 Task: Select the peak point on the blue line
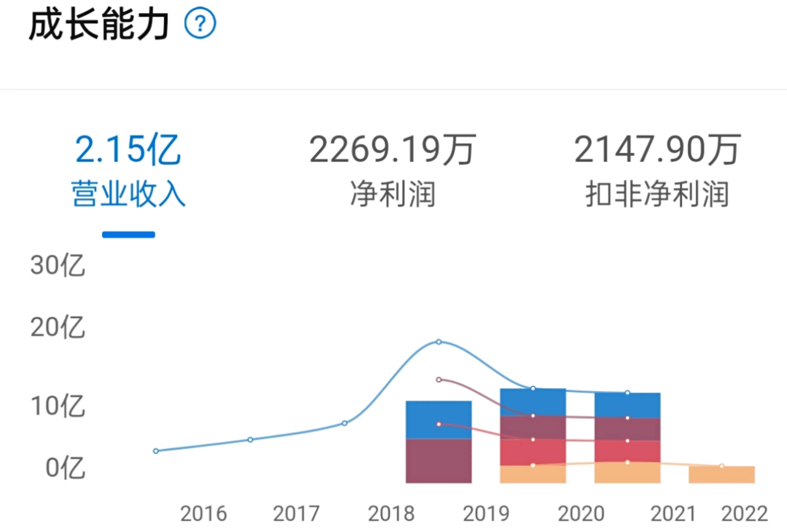[x=439, y=342]
